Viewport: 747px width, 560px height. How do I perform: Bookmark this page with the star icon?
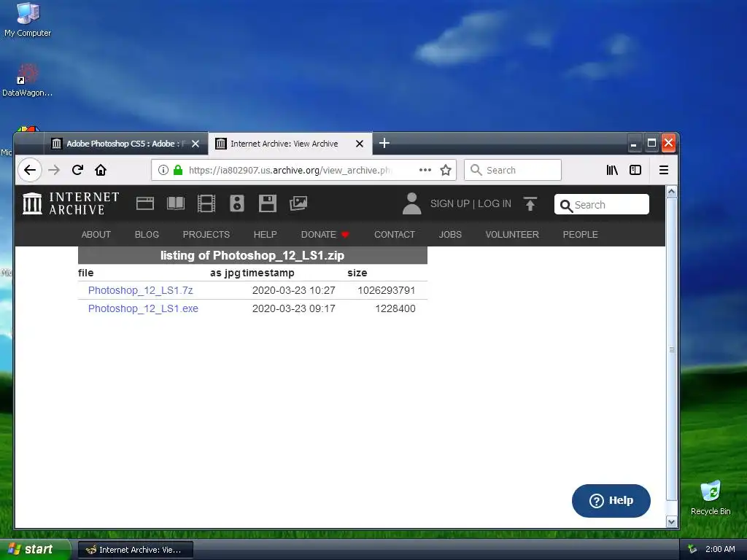(446, 170)
